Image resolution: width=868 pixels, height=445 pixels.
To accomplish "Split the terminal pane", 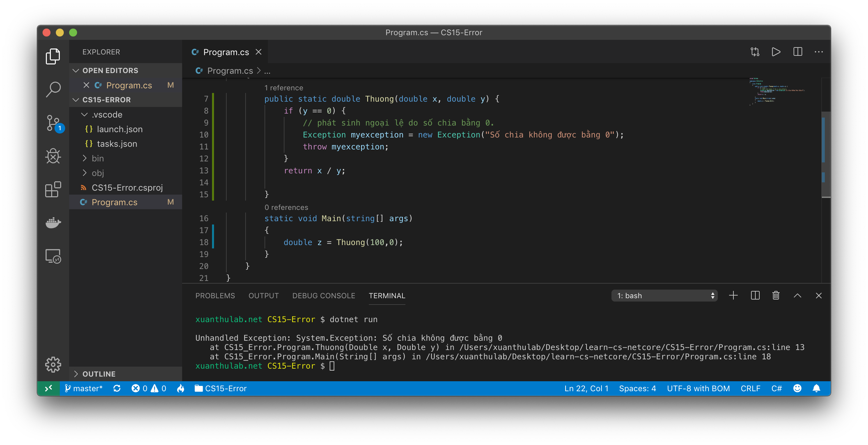I will point(755,296).
